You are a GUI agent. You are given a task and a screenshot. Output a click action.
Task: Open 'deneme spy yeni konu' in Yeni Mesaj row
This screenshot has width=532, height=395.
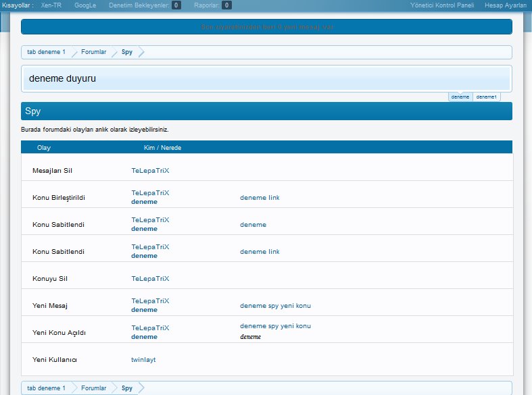[x=275, y=306]
